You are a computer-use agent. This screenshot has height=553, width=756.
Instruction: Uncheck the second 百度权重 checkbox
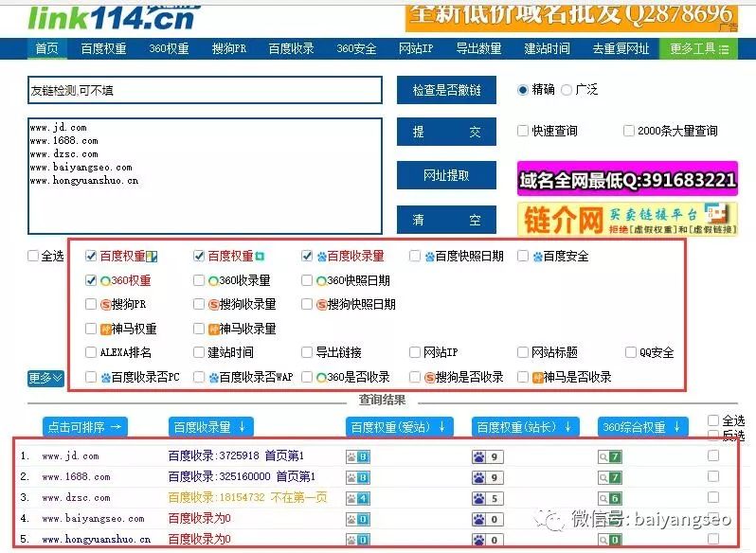click(199, 256)
